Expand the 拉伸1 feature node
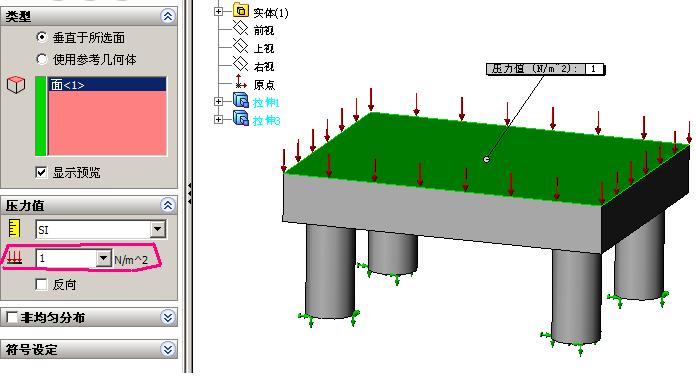This screenshot has height=384, width=696. (218, 102)
